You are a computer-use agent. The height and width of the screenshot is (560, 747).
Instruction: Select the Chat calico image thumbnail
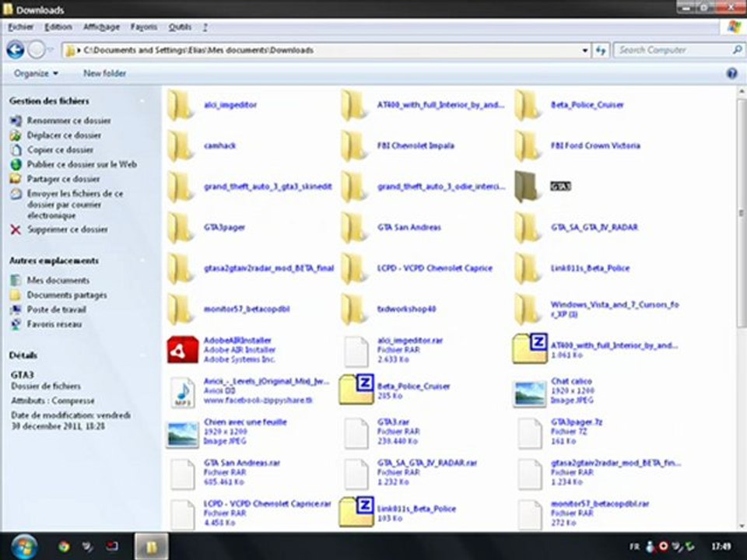529,394
